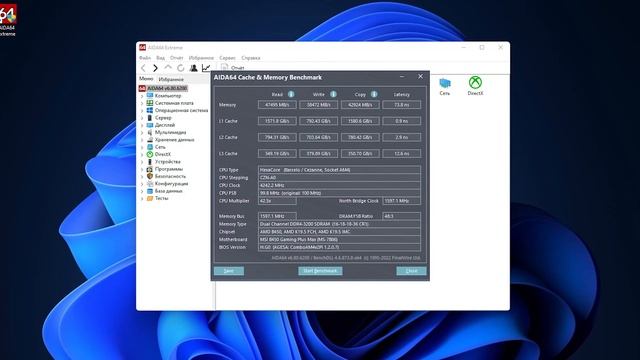Click the CPU Multiplier value field
Screen dimensions: 640x360
pos(277,201)
